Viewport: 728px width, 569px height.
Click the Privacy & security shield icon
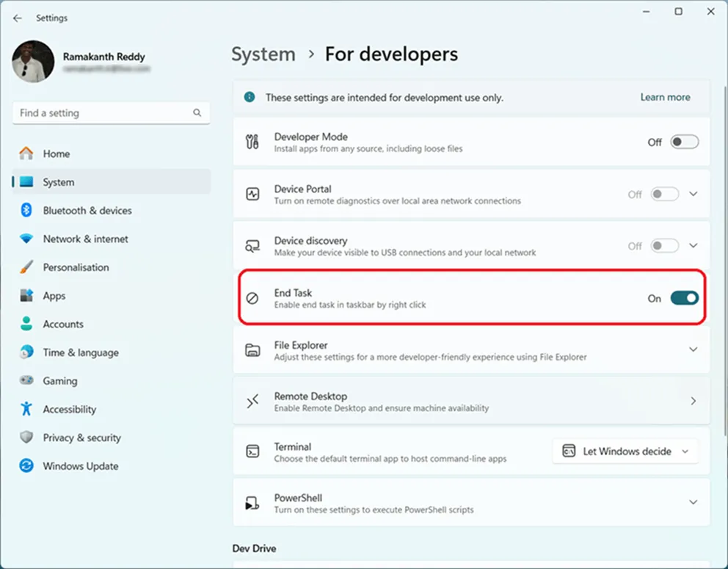point(27,438)
